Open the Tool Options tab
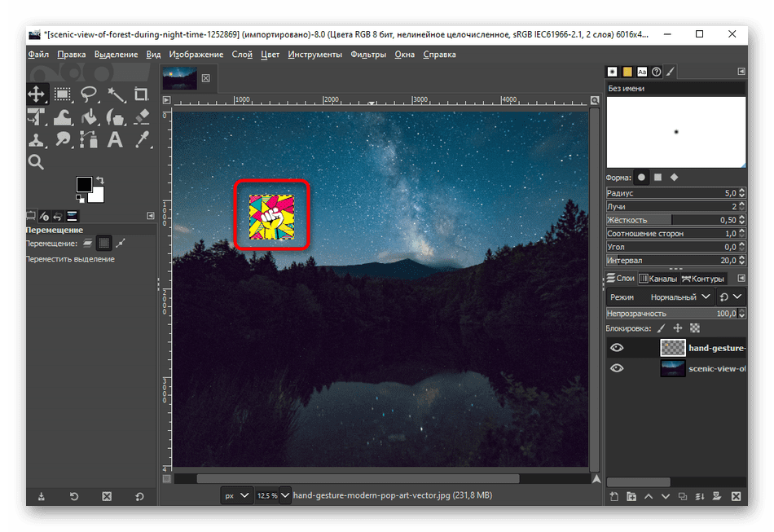This screenshot has height=532, width=774. tap(31, 216)
